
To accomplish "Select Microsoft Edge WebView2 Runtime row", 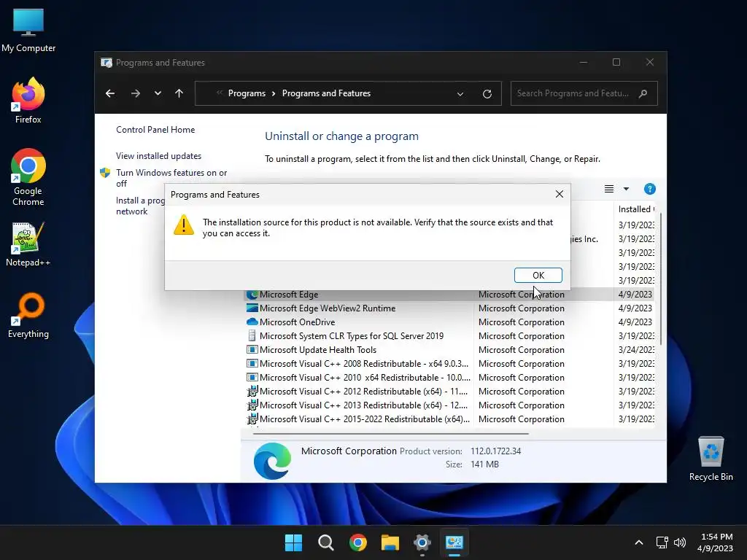I will pyautogui.click(x=449, y=308).
